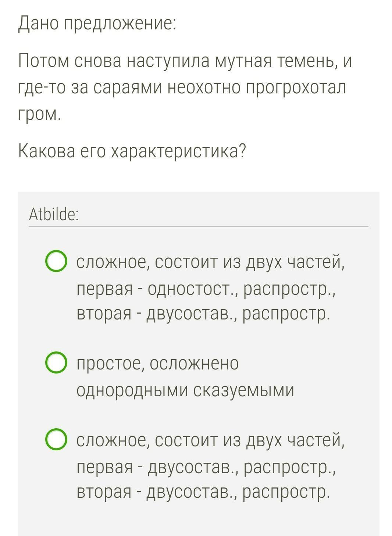Click the word 'гром.'
The width and height of the screenshot is (392, 536).
(x=39, y=115)
